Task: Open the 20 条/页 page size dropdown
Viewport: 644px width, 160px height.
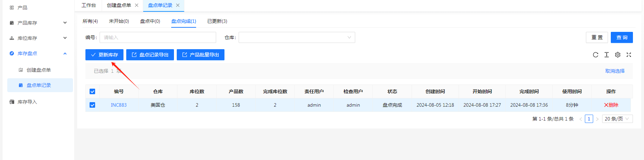Action: (617, 119)
